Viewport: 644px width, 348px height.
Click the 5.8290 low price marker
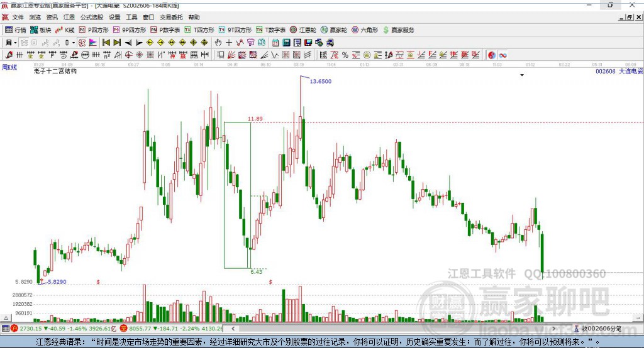pos(57,282)
